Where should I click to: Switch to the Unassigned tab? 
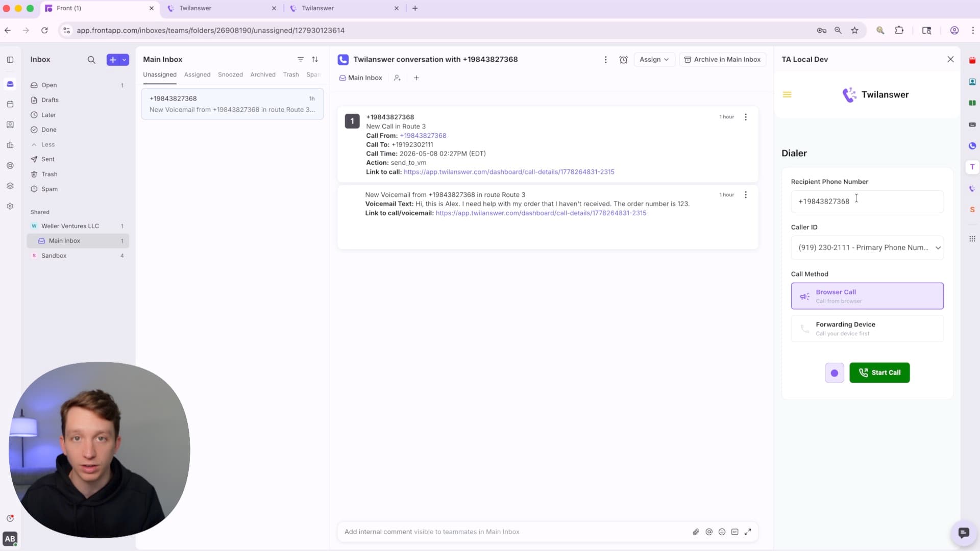point(160,74)
